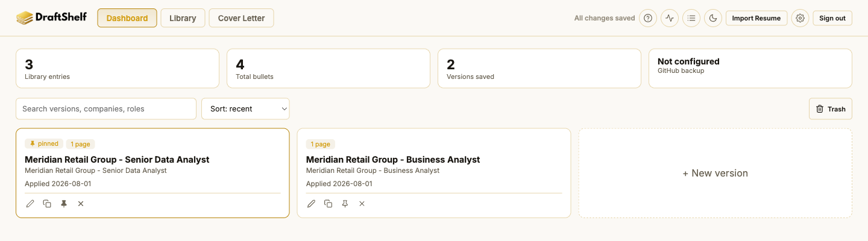Pin the Business Analyst version
868x241 pixels.
pyautogui.click(x=345, y=204)
